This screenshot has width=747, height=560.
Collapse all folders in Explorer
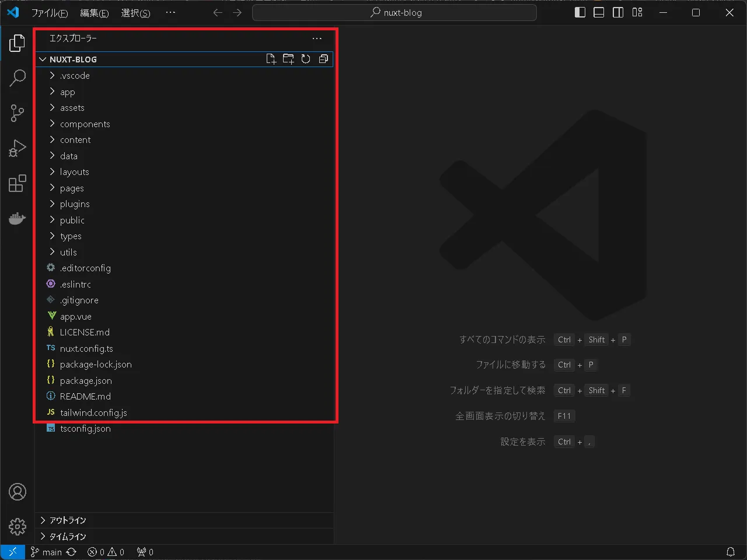(323, 59)
